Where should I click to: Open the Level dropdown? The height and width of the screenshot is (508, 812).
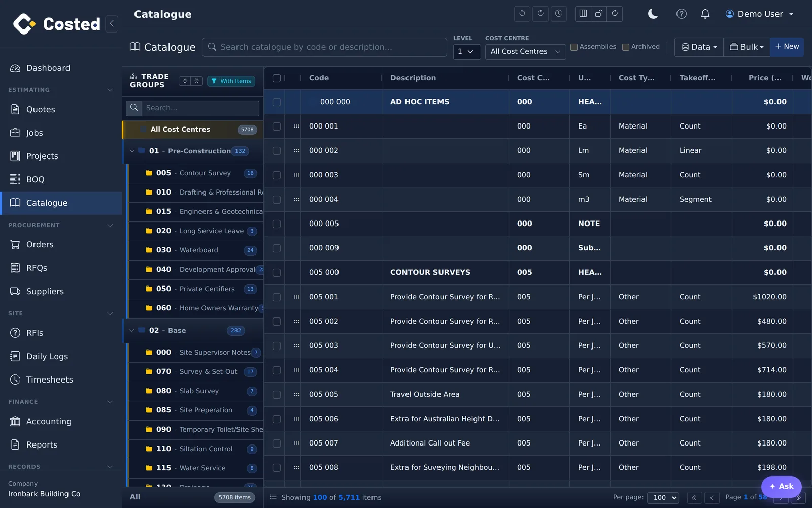467,51
